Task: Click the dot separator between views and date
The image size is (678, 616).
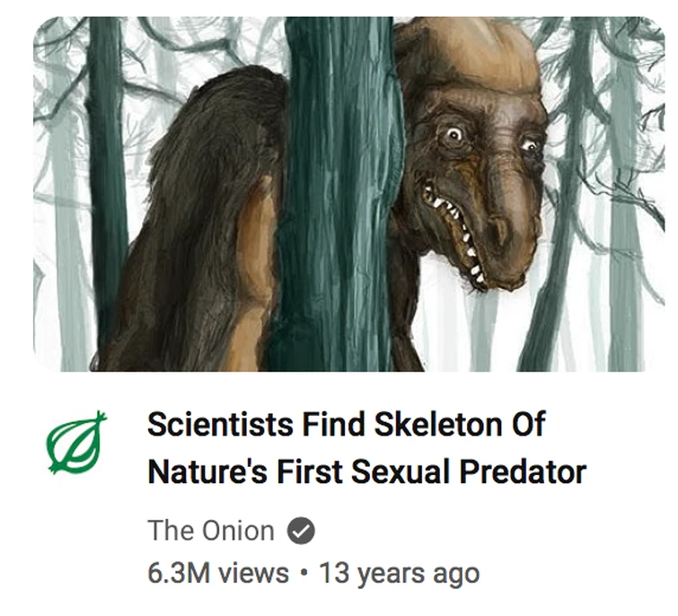Action: [304, 573]
